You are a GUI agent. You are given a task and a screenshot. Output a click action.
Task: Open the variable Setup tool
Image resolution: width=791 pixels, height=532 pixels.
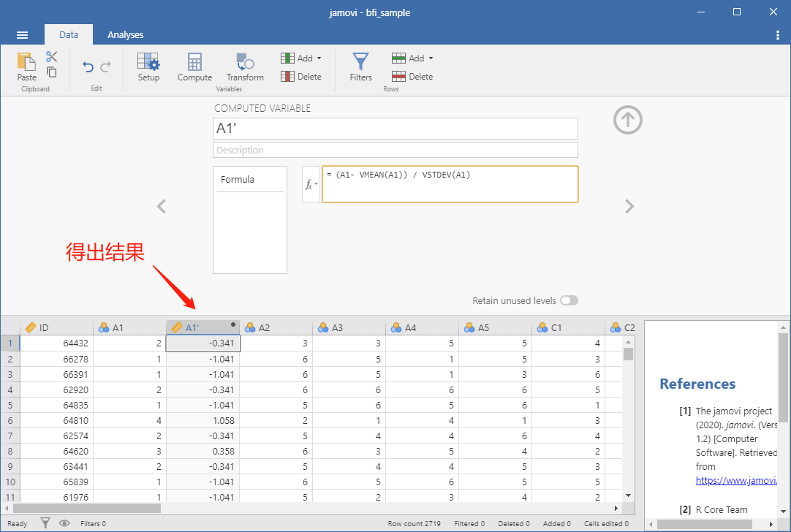point(148,67)
